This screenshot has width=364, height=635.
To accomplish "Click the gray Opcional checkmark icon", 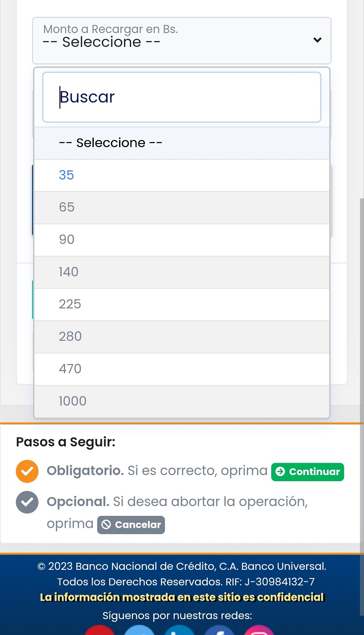I will coord(27,502).
